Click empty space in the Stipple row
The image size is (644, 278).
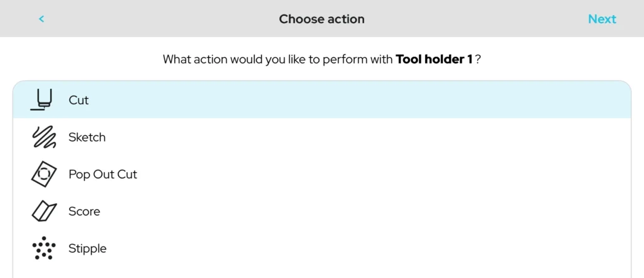click(377, 248)
